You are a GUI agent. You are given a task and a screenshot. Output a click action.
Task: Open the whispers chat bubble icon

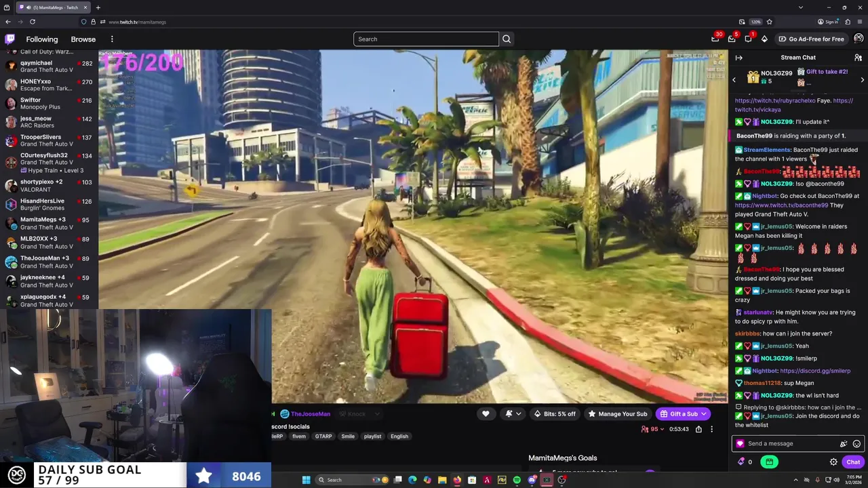coord(748,39)
